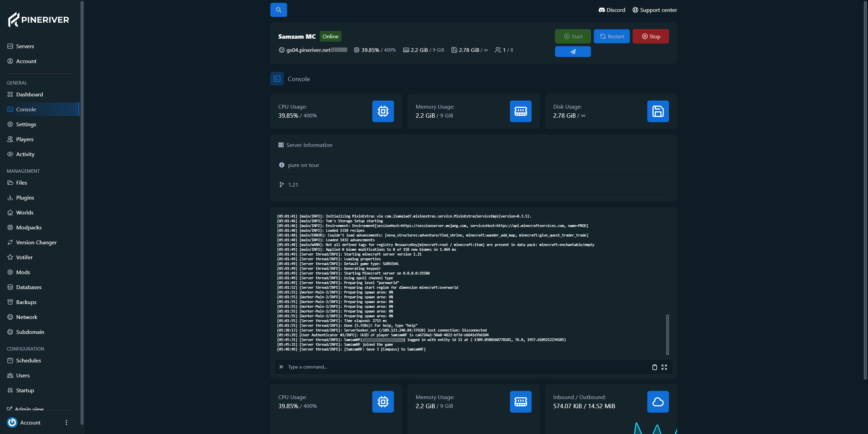Open the Discord link
This screenshot has width=868, height=434.
[x=612, y=10]
